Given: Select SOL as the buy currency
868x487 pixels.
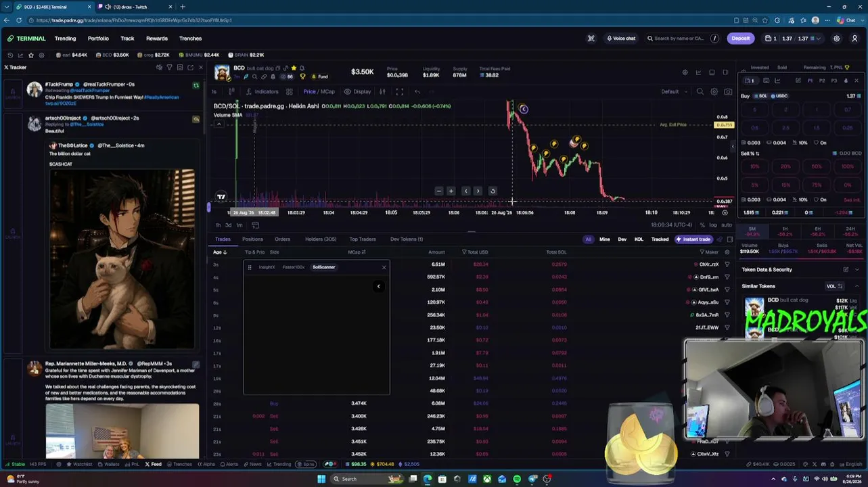Looking at the screenshot, I should [x=761, y=96].
